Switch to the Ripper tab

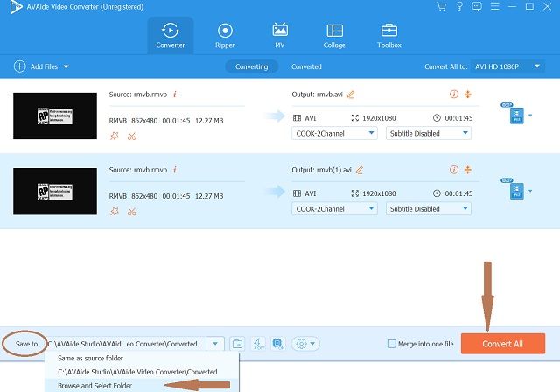pyautogui.click(x=225, y=35)
